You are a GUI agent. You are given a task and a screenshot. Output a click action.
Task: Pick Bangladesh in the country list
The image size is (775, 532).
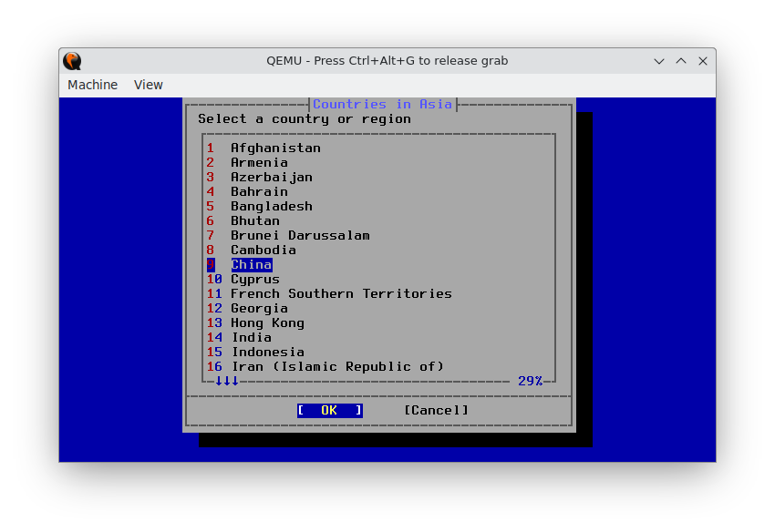271,206
